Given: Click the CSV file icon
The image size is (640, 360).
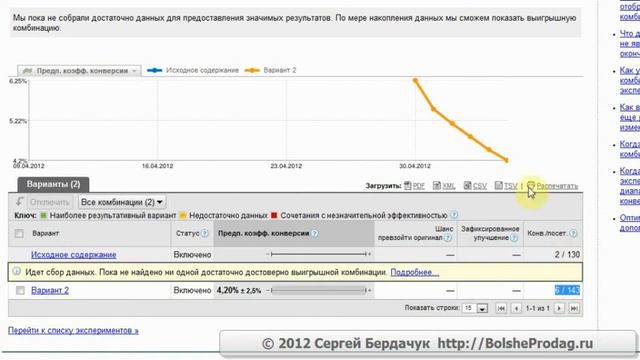Looking at the screenshot, I should [x=467, y=186].
